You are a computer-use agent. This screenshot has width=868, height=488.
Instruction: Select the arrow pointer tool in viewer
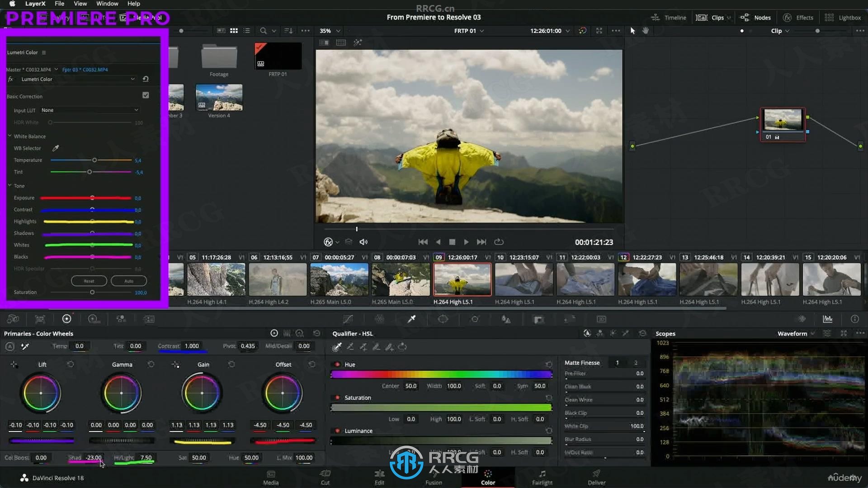tap(632, 31)
